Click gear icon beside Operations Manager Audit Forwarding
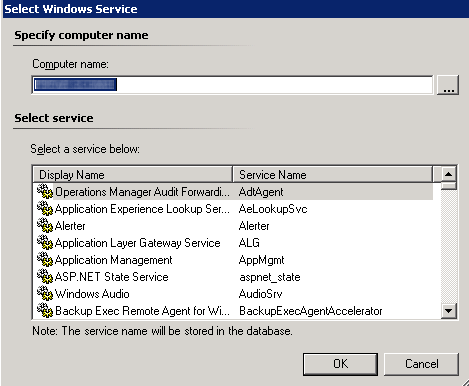 (45, 191)
